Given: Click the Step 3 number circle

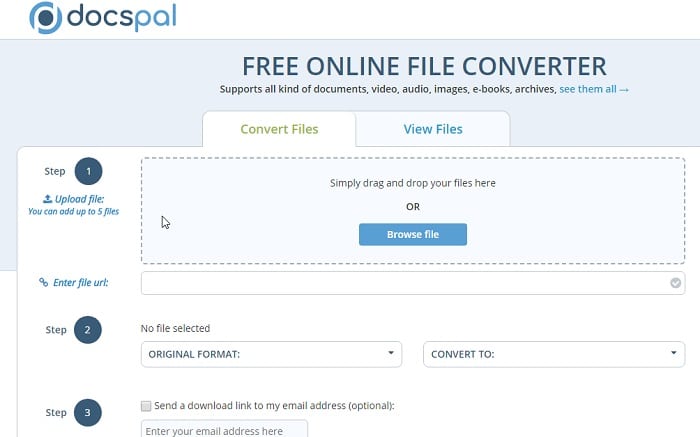Looking at the screenshot, I should click(x=88, y=412).
